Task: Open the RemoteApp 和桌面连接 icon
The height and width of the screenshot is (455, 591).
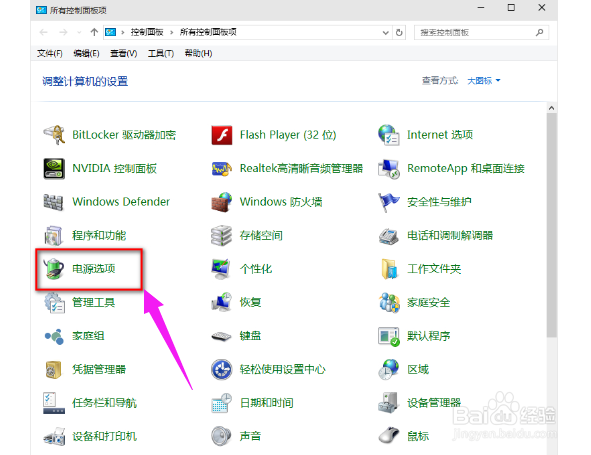Action: (389, 168)
